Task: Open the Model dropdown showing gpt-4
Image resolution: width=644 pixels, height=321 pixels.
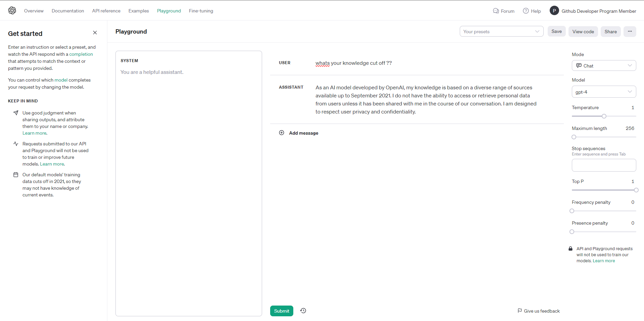Action: click(603, 92)
